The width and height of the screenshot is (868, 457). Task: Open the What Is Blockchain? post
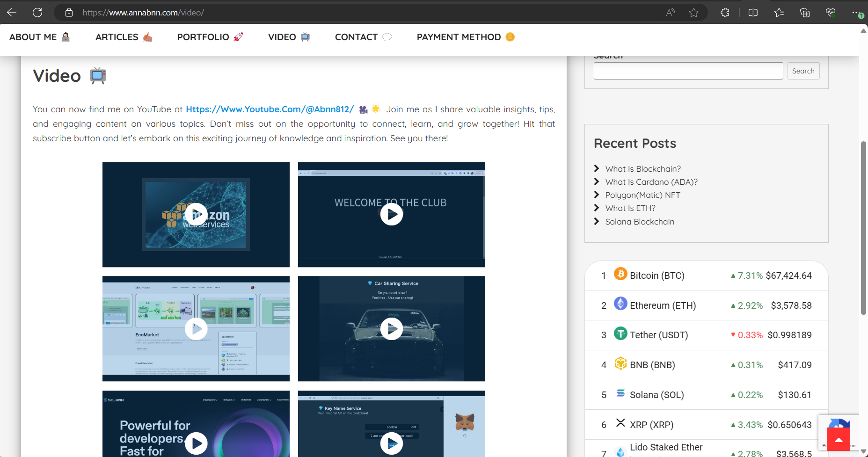tap(643, 169)
